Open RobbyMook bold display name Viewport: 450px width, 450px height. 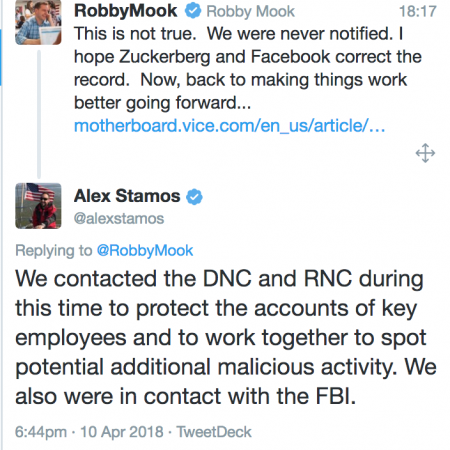(x=125, y=11)
